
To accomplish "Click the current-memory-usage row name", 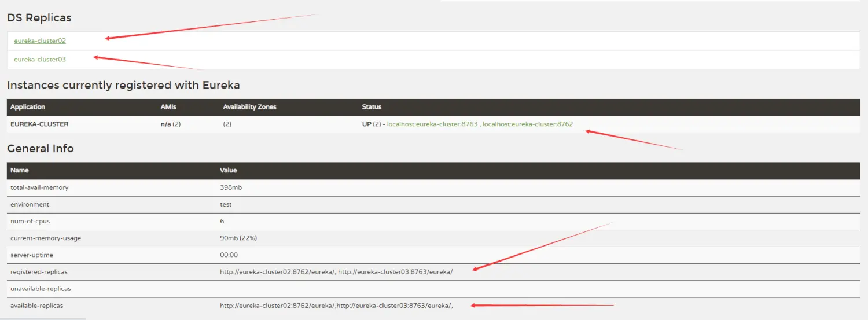I will (x=46, y=238).
